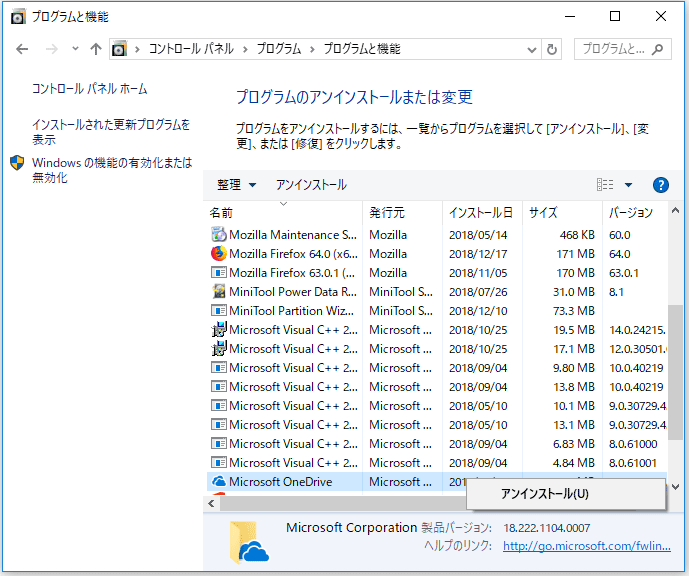This screenshot has height=576, width=689.
Task: Click the Microsoft OneDrive cloud icon in list
Action: (218, 482)
